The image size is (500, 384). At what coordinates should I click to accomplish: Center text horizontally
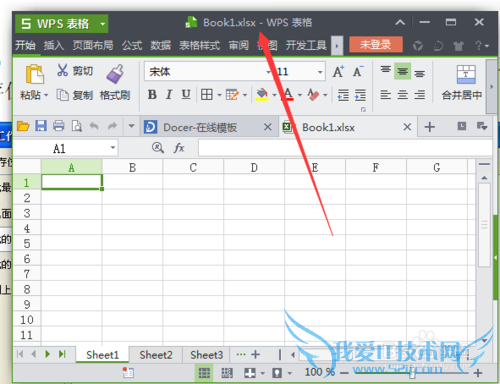(402, 95)
